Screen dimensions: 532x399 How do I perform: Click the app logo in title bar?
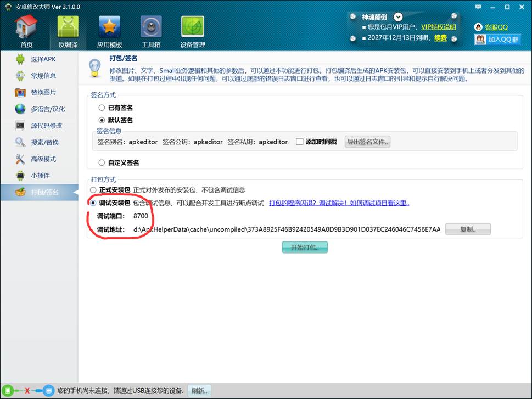coord(8,7)
